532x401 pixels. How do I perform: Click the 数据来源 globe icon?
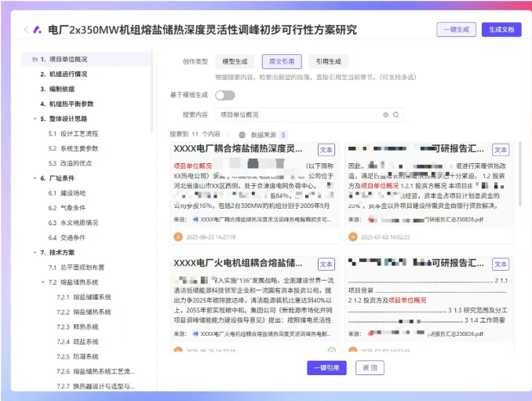pos(242,135)
